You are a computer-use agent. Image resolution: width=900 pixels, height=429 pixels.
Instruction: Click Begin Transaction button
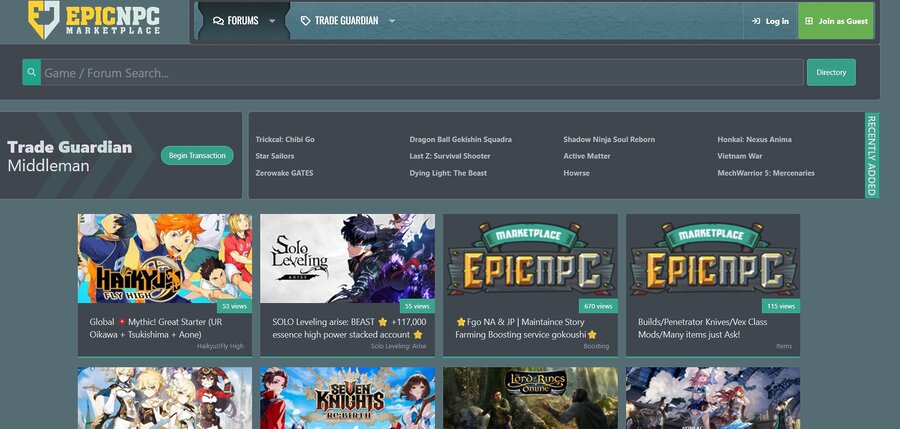click(x=197, y=156)
